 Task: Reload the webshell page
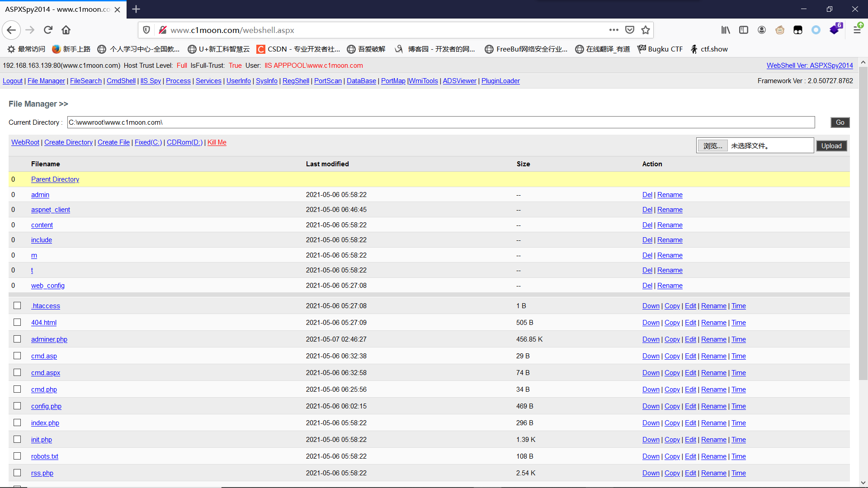tap(48, 30)
